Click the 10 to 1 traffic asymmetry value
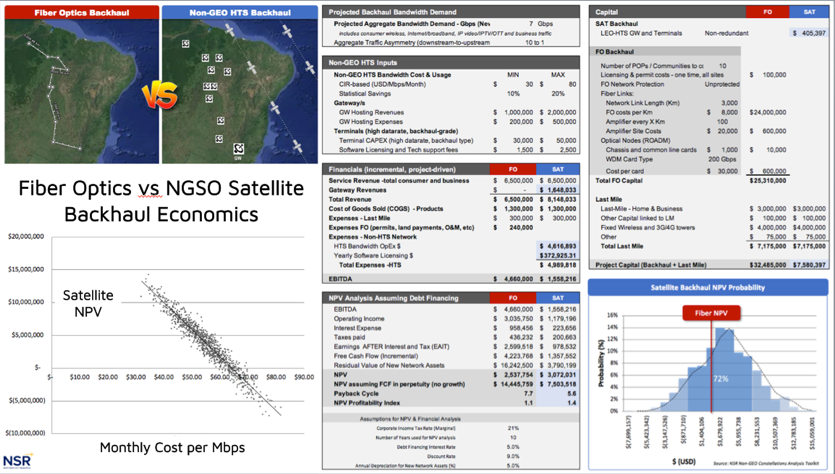Viewport: 835px width, 474px height. (535, 43)
